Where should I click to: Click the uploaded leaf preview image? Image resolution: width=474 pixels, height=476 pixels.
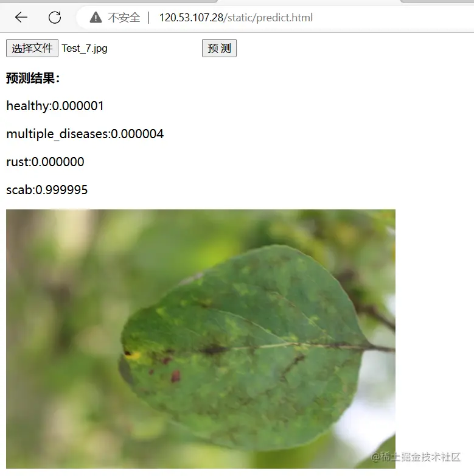click(201, 339)
